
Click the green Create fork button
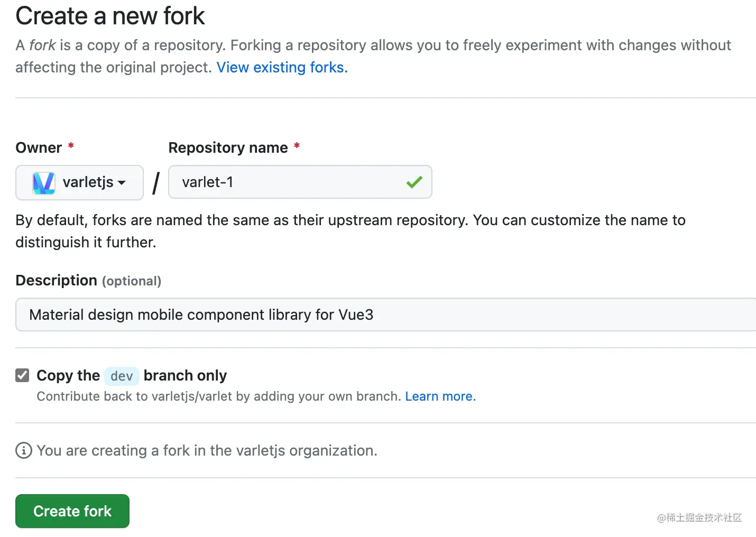72,511
